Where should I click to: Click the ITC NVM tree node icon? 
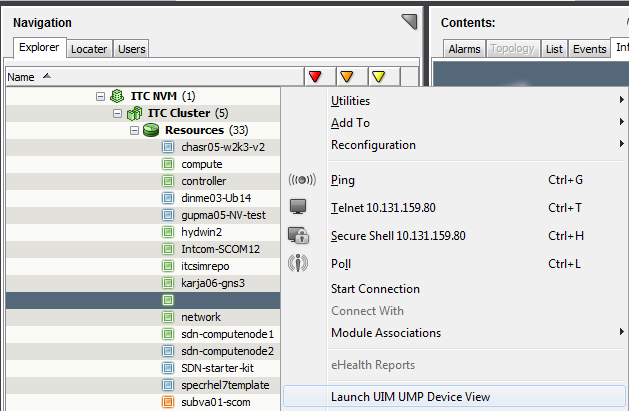(x=117, y=96)
